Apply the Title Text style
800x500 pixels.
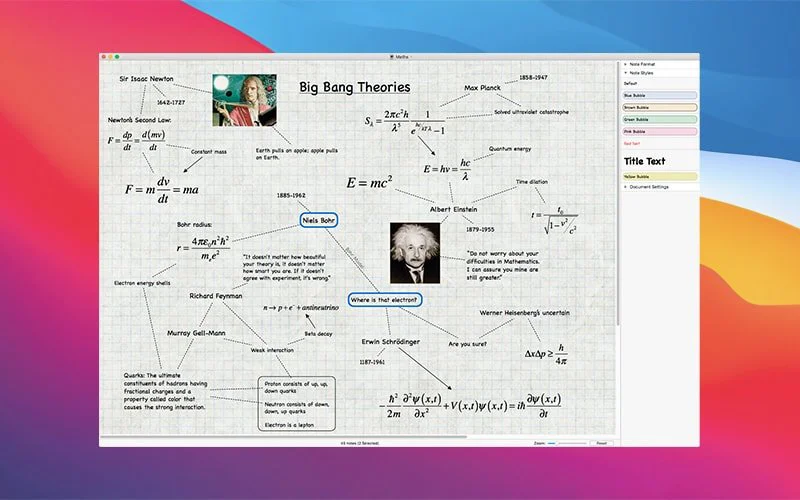click(645, 160)
